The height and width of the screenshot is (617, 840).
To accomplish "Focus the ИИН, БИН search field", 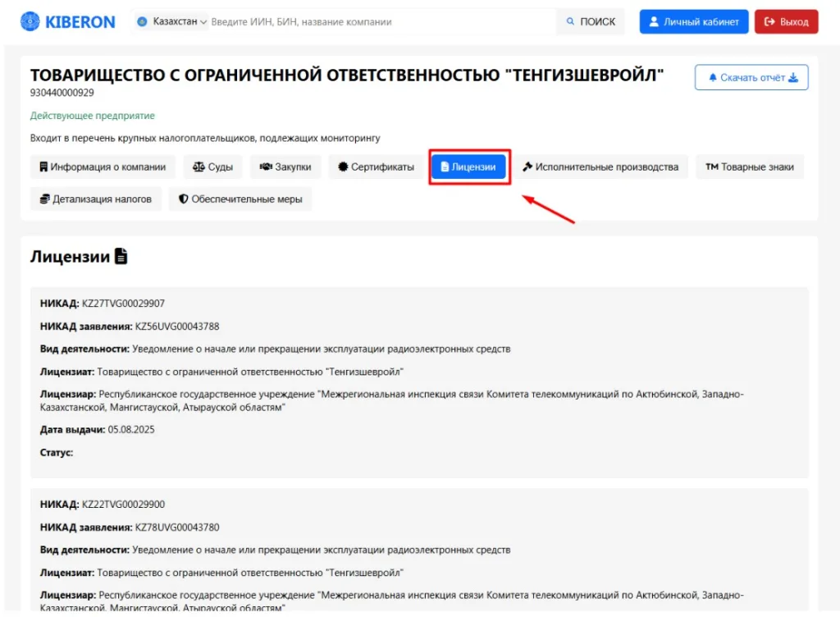I will point(382,22).
